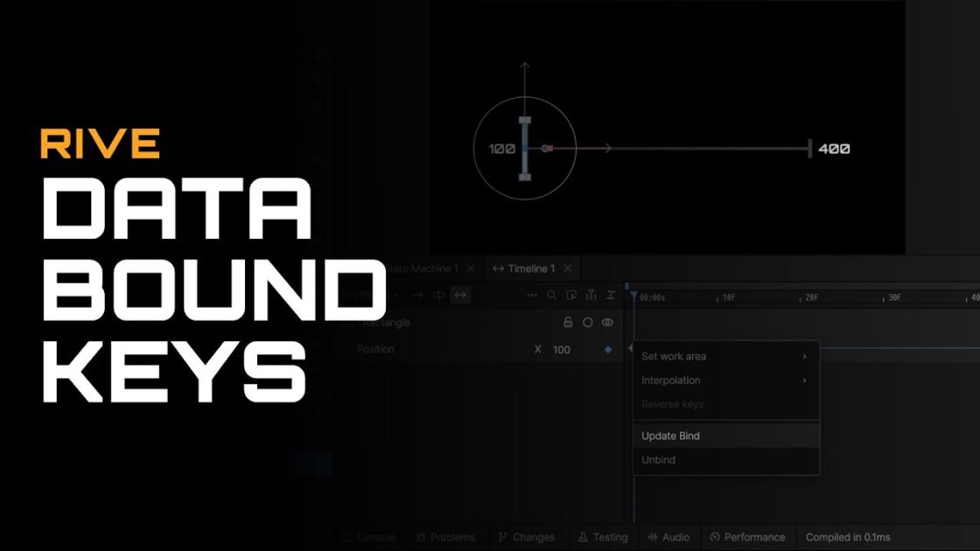Click the Compiled in 0.1ms status text

pos(848,537)
